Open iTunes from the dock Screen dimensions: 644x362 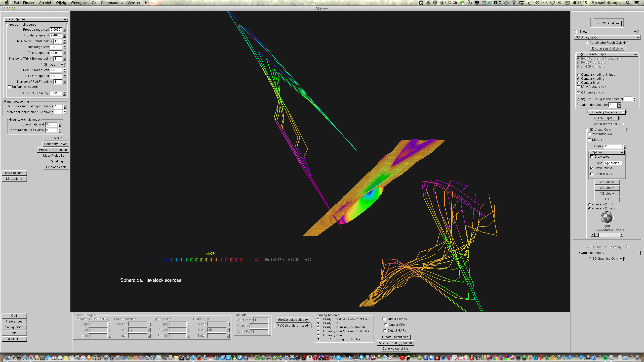pos(83,358)
